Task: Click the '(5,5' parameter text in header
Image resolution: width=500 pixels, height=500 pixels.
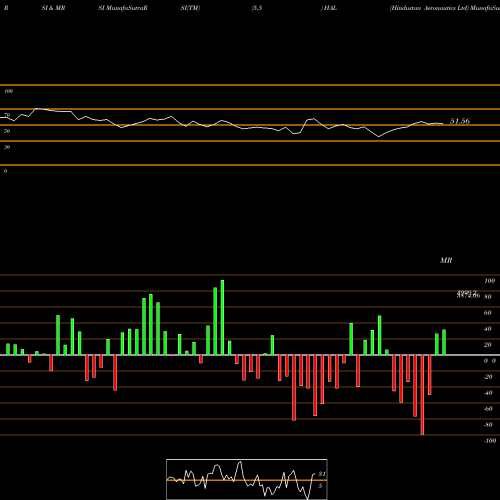Action: [x=257, y=8]
